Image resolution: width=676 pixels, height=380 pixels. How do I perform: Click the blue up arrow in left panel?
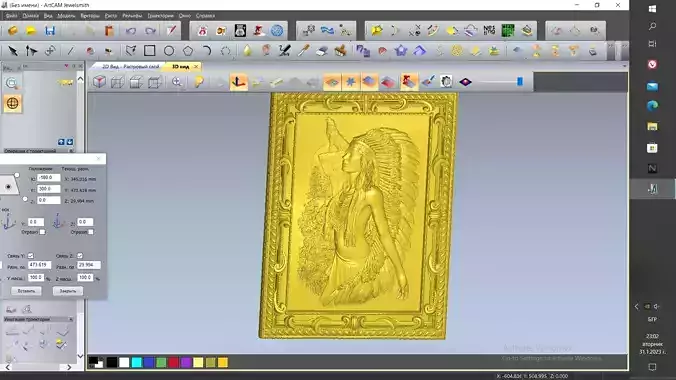pyautogui.click(x=61, y=142)
